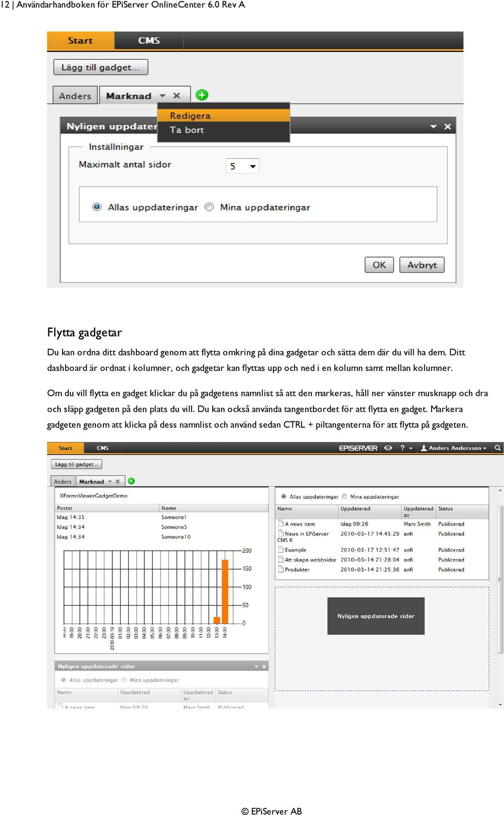Open the A news item page link

[x=300, y=524]
